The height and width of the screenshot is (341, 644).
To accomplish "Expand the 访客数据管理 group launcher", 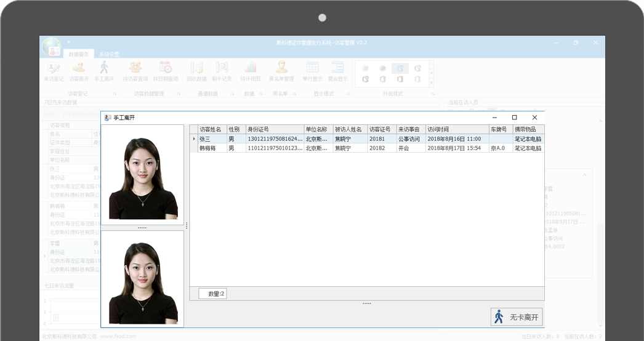I will 179,94.
